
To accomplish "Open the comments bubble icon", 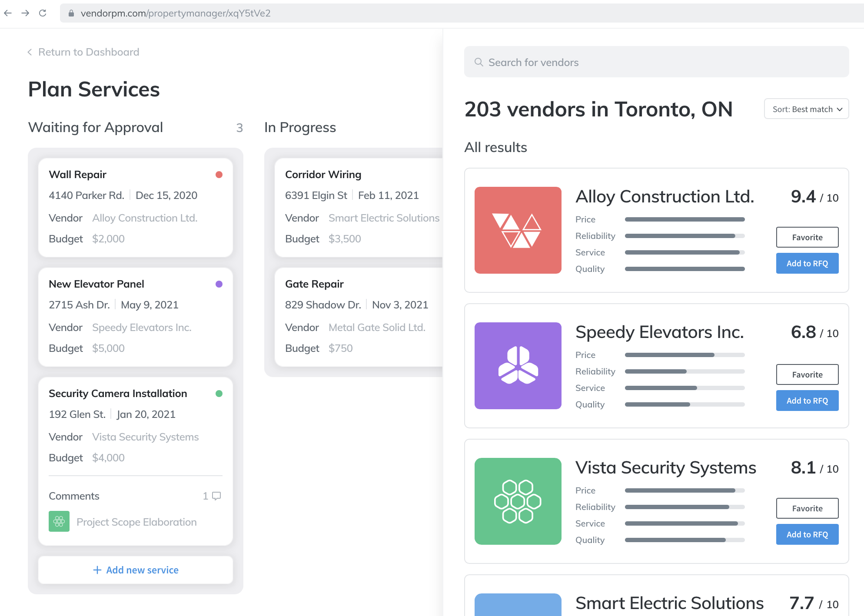I will point(216,496).
